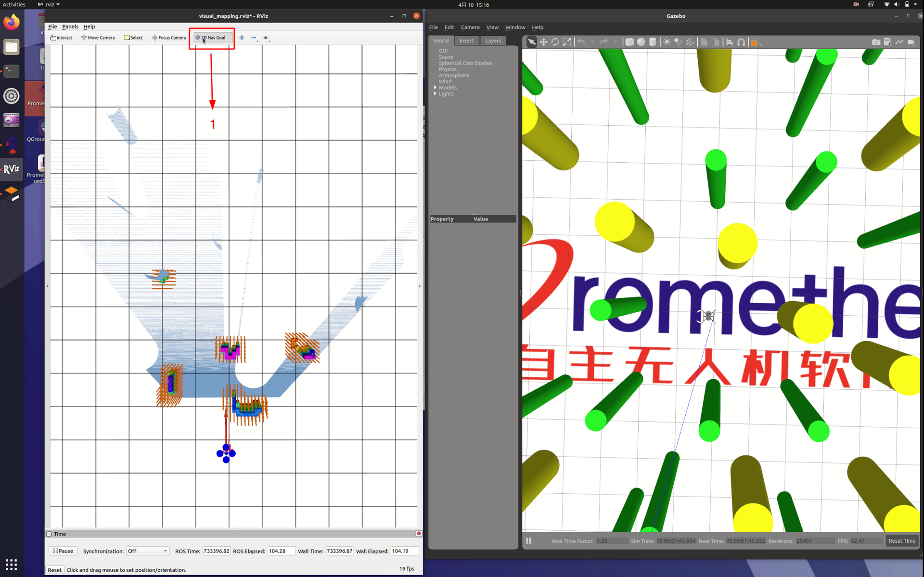The width and height of the screenshot is (924, 577).
Task: Click the ROS Elapsed field
Action: (281, 551)
